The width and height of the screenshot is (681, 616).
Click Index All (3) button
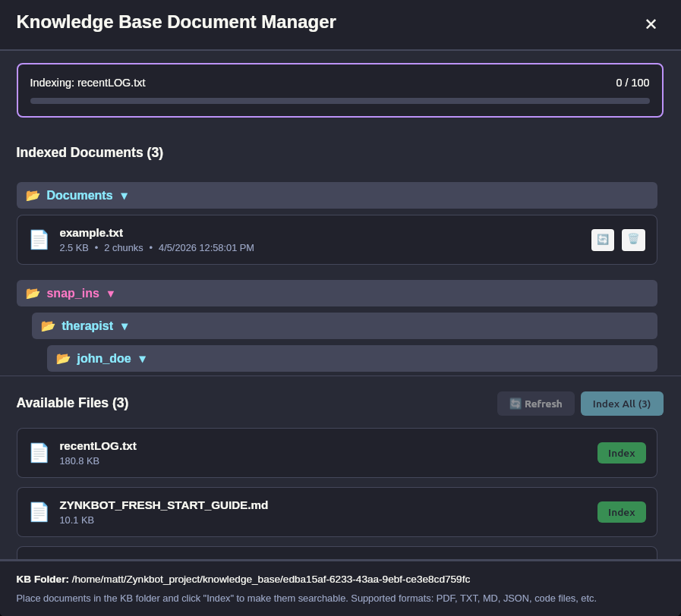(622, 404)
